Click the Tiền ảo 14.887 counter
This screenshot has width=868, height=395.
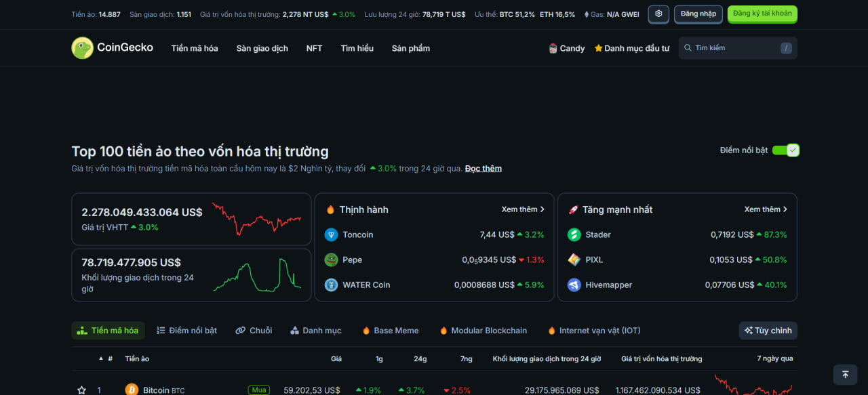pos(96,14)
